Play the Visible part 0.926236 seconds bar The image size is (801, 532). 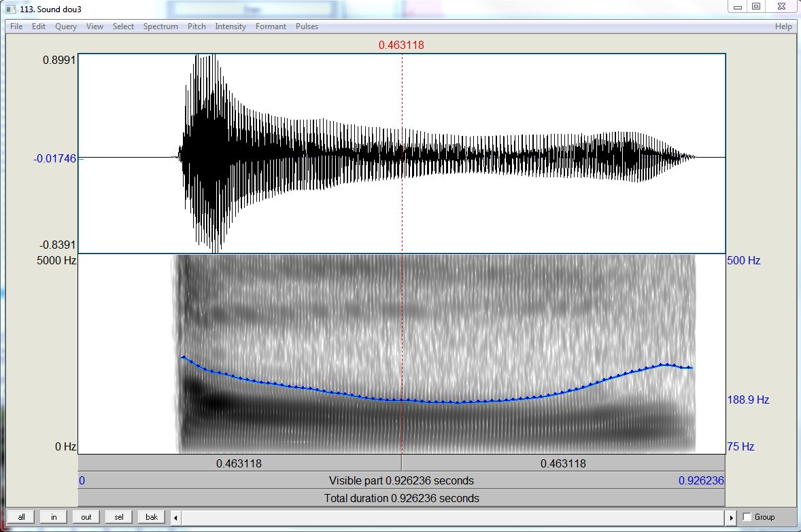coord(402,481)
